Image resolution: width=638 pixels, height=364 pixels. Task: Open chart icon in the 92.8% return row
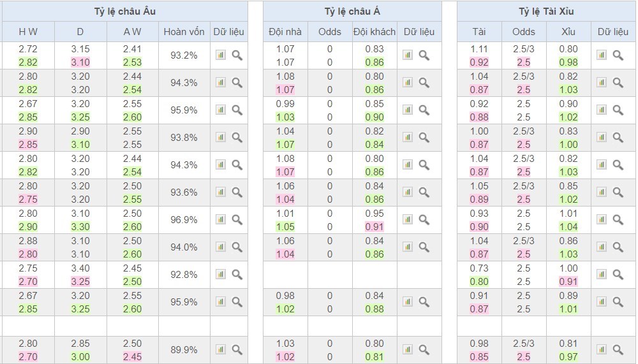click(x=221, y=274)
